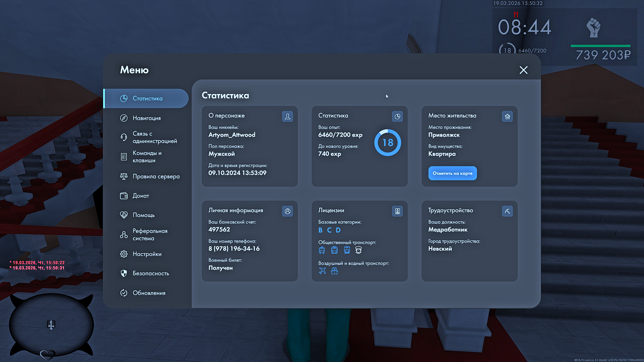The width and height of the screenshot is (644, 362).
Task: Click the user circle icon on Личная информация
Action: pyautogui.click(x=287, y=211)
